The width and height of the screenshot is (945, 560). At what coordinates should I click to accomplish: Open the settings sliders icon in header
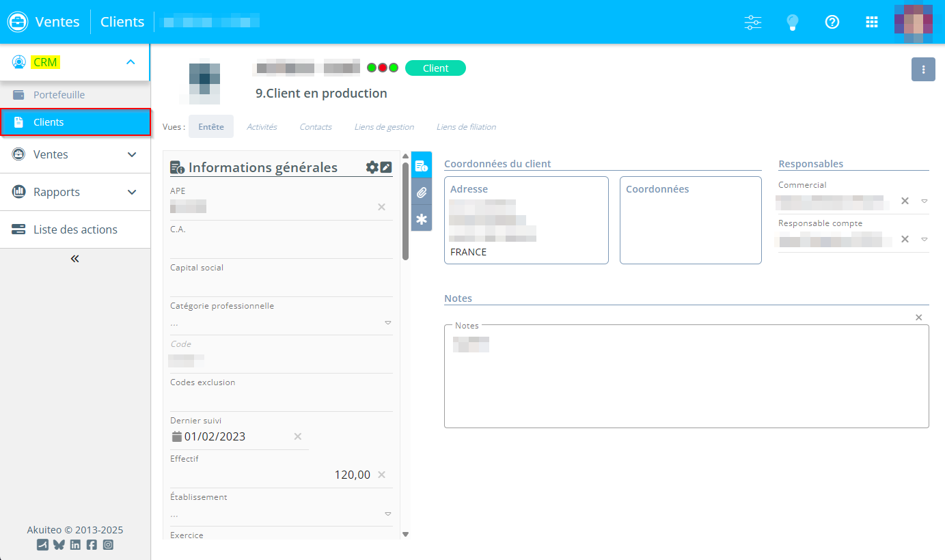pos(752,22)
